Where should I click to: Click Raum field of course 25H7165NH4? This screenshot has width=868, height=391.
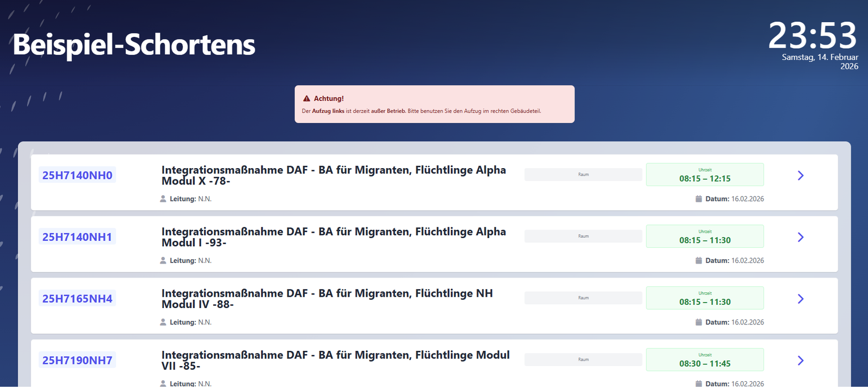(x=583, y=298)
